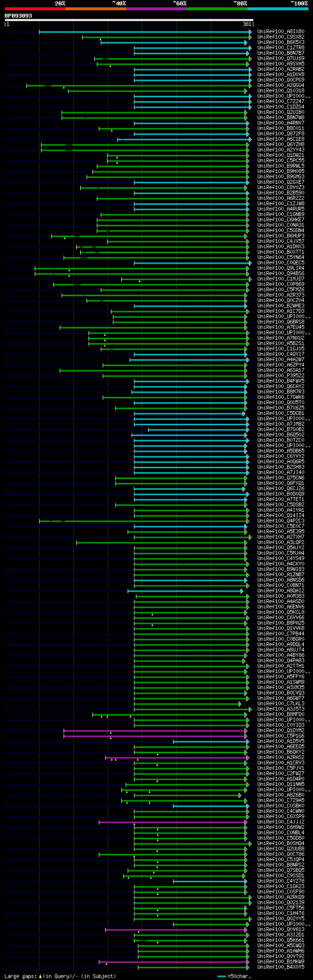313x980 pixels.
Task: Pick the UniRef100_Q6CAY2 label
Action: [x=281, y=387]
